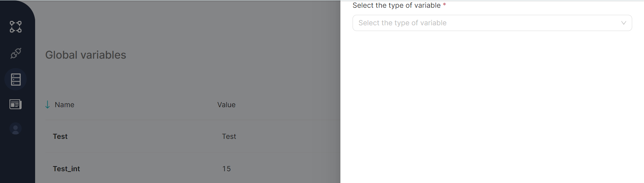Click the red required asterisk
The height and width of the screenshot is (183, 644).
pyautogui.click(x=444, y=5)
